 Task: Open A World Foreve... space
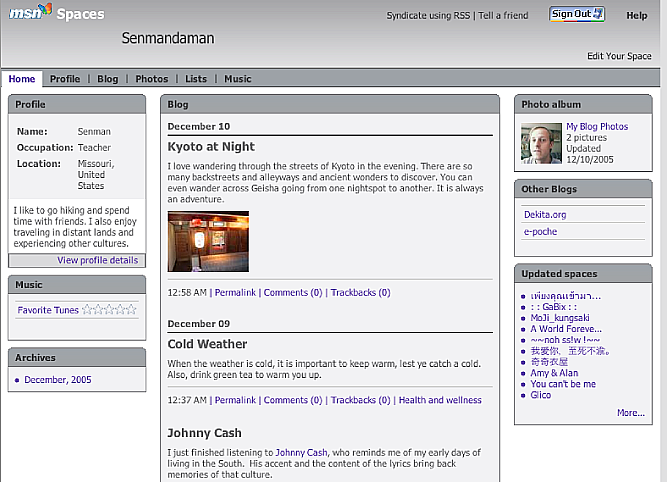pos(566,329)
